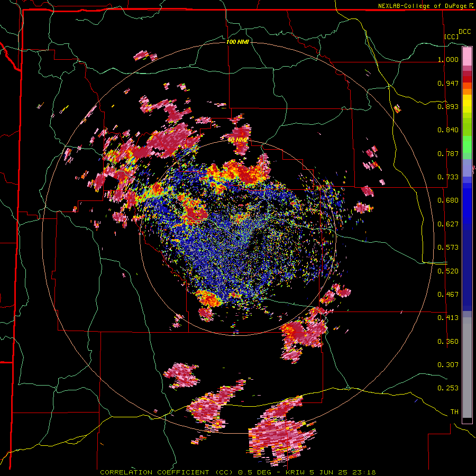Click the CORRELATION COEFFICIENT (CC) product title
The width and height of the screenshot is (476, 476).
point(167,472)
